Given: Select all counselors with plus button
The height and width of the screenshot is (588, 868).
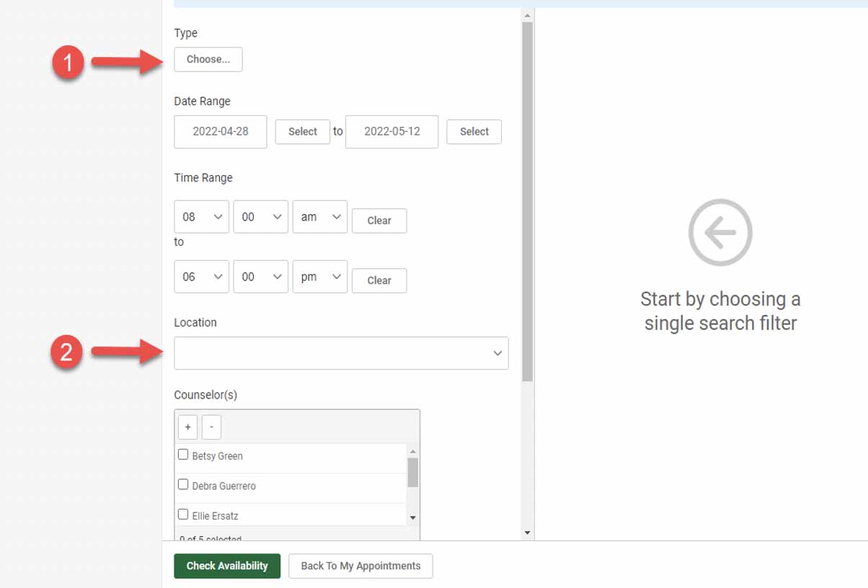Looking at the screenshot, I should (x=187, y=427).
